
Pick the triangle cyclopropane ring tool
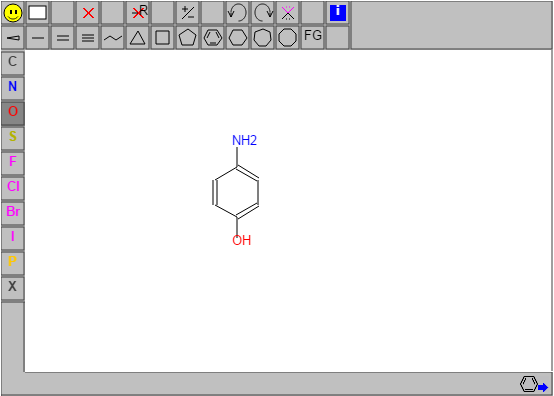(x=137, y=37)
